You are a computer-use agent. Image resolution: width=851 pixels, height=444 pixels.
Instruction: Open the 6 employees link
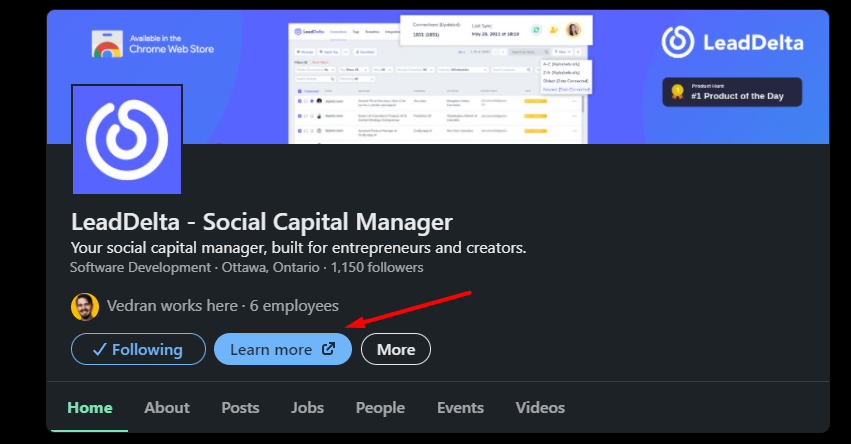(294, 306)
